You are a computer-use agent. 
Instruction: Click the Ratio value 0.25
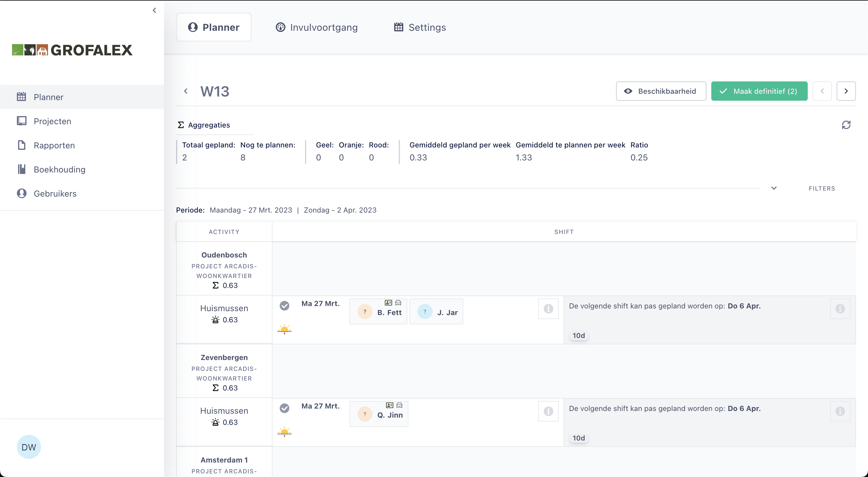[639, 157]
